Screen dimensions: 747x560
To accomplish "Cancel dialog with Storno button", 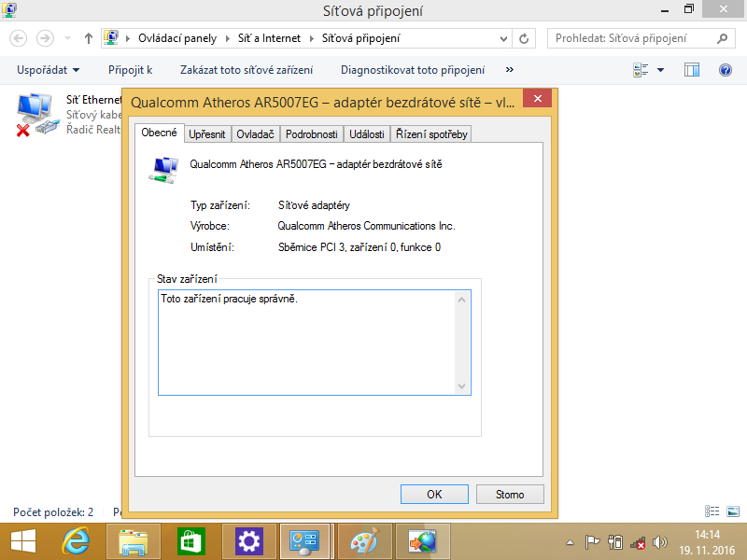I will point(510,495).
